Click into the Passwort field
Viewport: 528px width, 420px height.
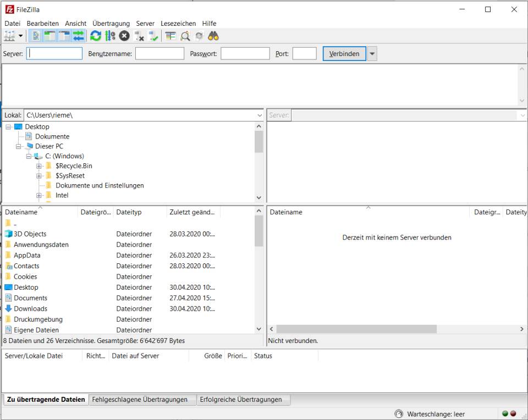(x=245, y=53)
